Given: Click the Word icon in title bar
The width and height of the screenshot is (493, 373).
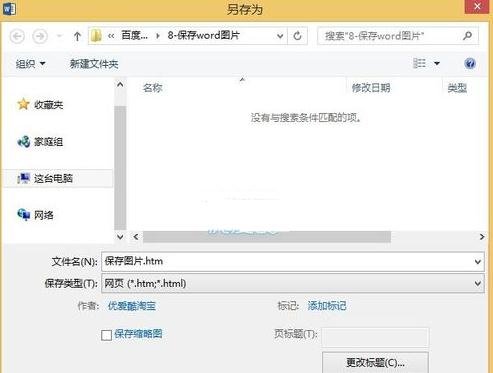Looking at the screenshot, I should [x=9, y=8].
